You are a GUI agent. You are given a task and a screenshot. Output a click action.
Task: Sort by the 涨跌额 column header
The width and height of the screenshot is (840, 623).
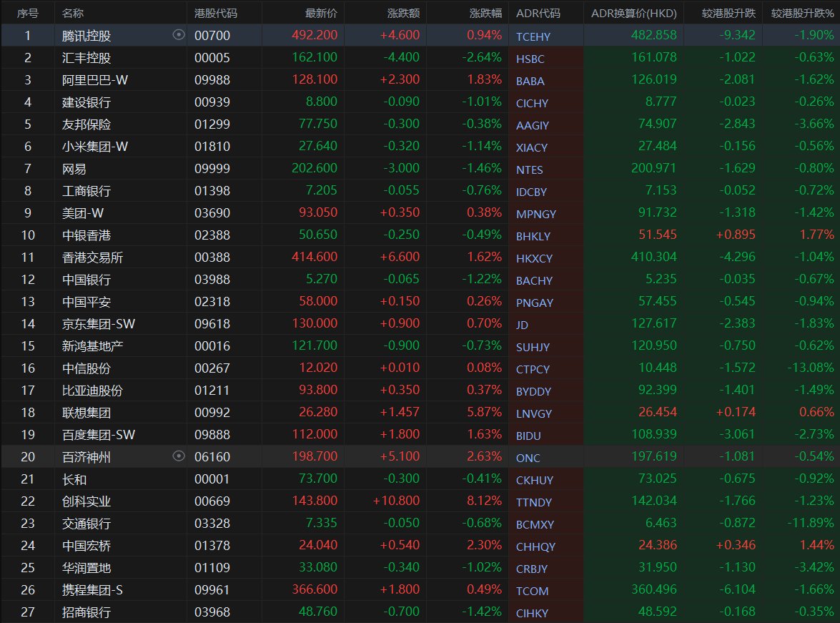[x=403, y=13]
